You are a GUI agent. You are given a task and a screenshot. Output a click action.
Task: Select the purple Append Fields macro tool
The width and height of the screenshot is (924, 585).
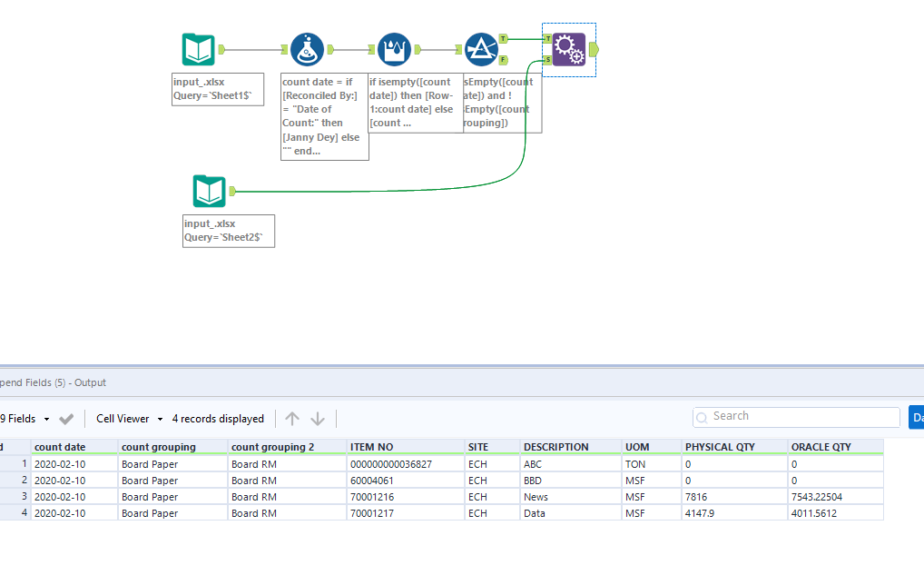click(x=570, y=52)
